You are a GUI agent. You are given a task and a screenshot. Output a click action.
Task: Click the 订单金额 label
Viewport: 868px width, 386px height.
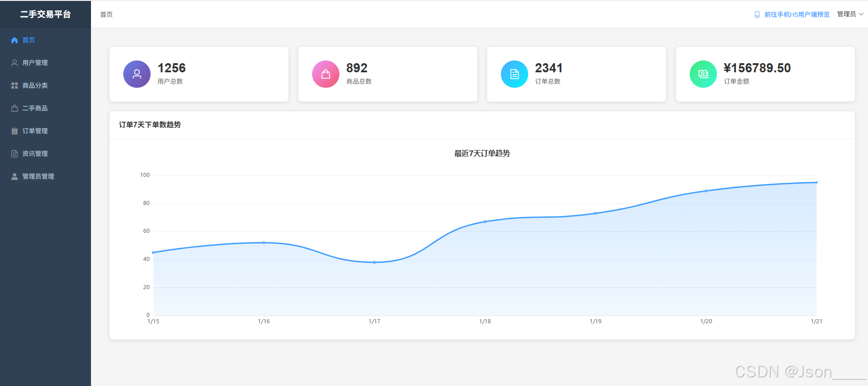(x=737, y=81)
